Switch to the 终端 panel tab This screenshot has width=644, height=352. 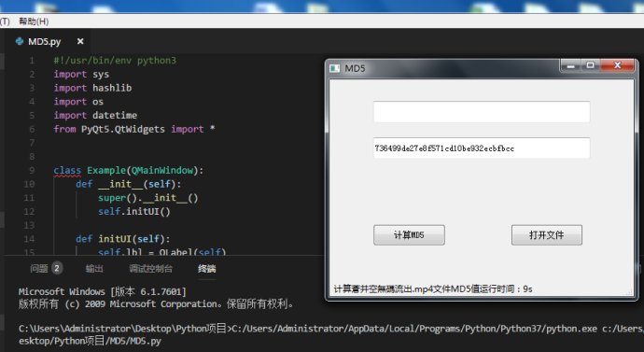coord(206,269)
